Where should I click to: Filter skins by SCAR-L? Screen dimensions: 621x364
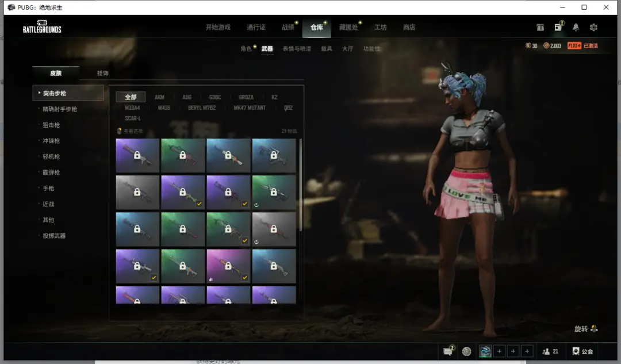tap(133, 118)
